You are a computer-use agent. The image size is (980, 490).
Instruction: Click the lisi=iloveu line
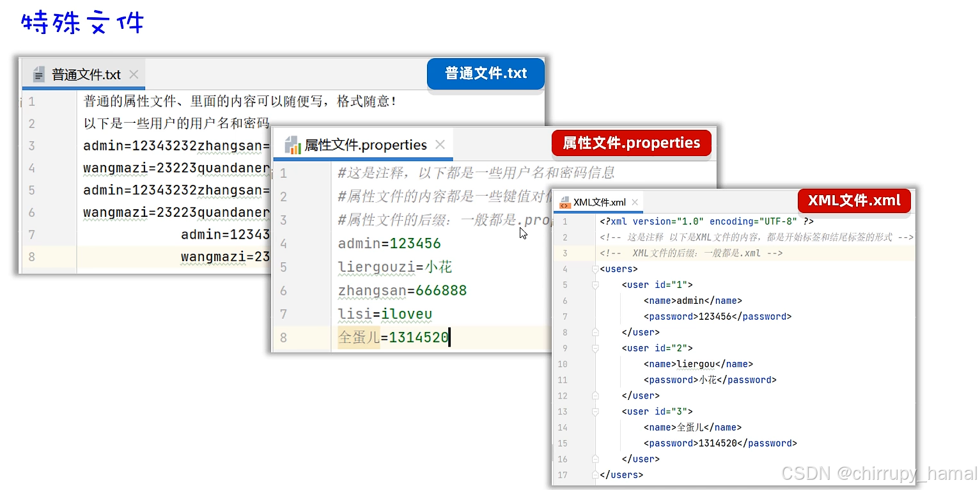pos(385,314)
